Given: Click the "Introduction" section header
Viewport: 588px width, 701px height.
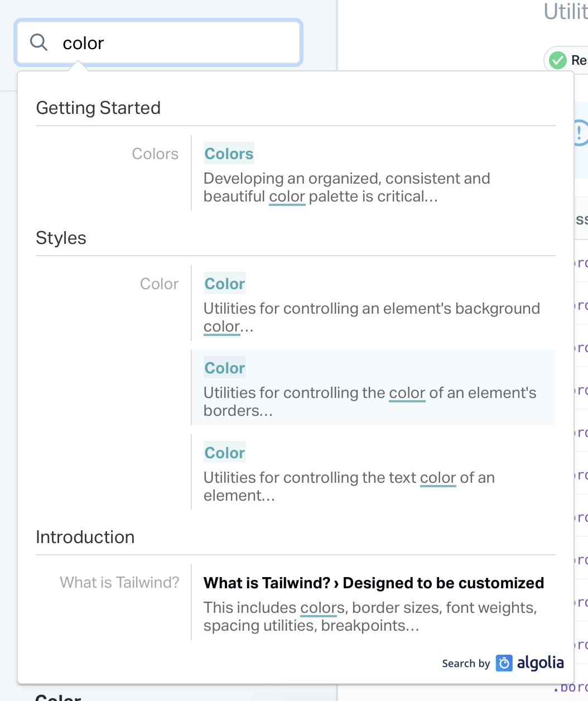Looking at the screenshot, I should point(85,537).
